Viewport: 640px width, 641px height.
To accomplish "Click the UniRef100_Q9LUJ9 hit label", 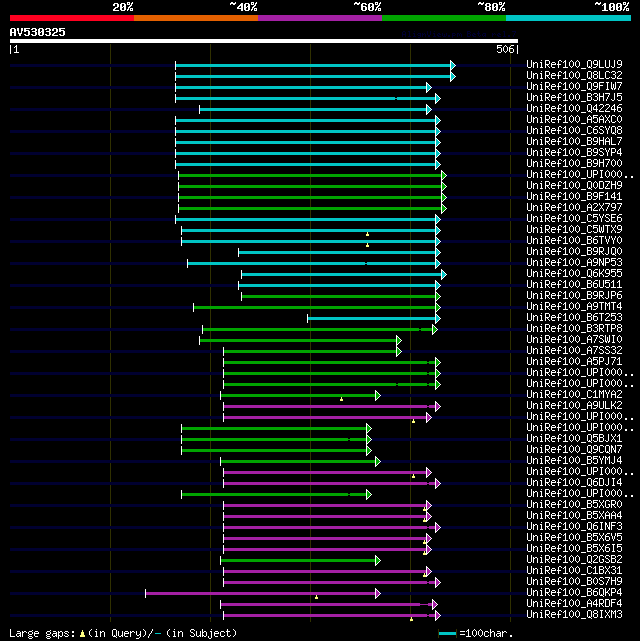I will tap(574, 64).
